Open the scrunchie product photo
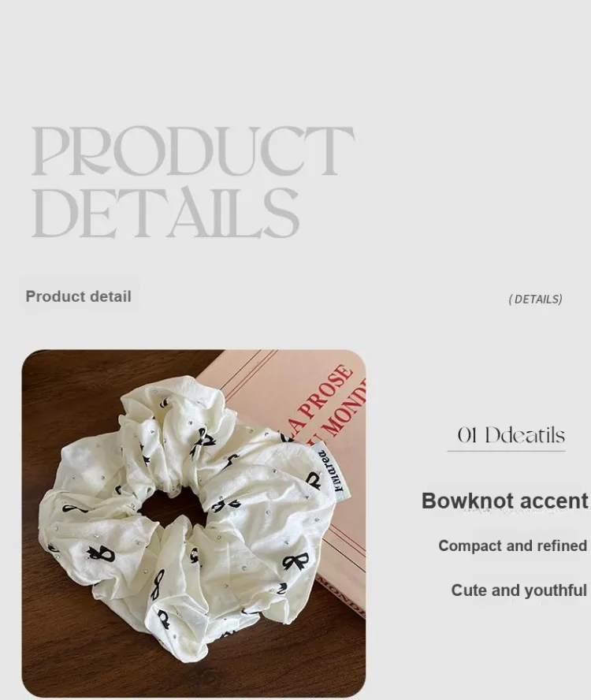This screenshot has width=591, height=700. tap(193, 523)
